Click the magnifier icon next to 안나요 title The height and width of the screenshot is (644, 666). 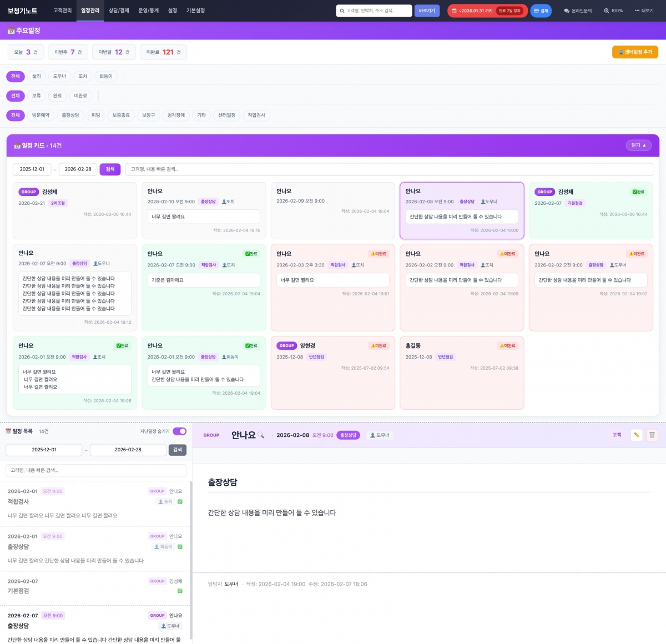261,435
